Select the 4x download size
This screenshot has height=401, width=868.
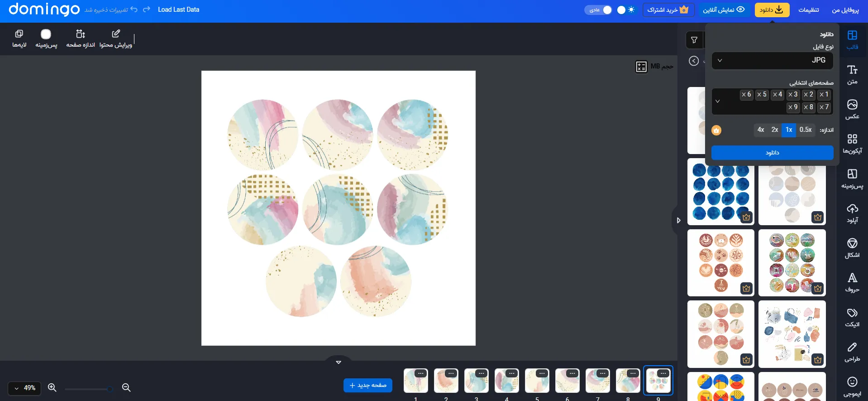[x=761, y=130]
